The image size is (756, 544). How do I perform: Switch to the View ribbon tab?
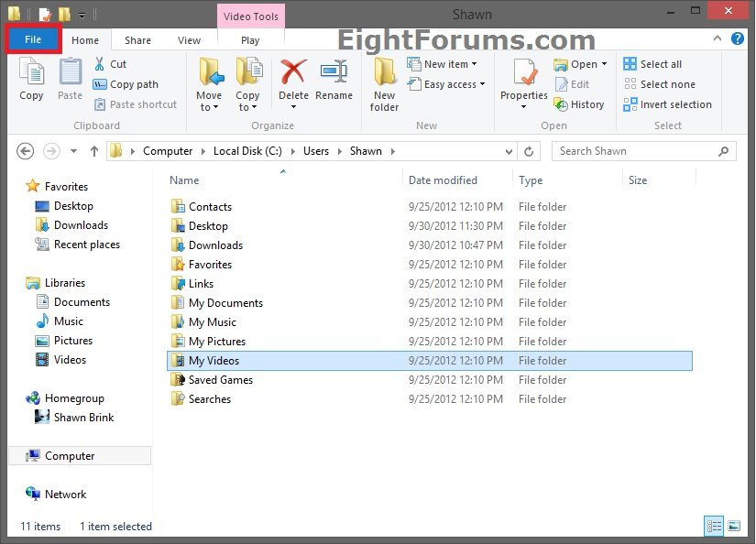point(189,40)
